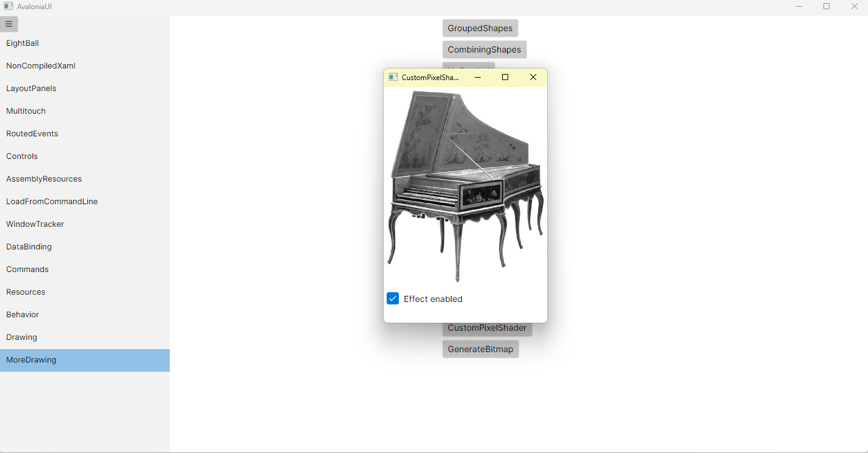868x453 pixels.
Task: Go to the Commands page
Action: (x=85, y=270)
